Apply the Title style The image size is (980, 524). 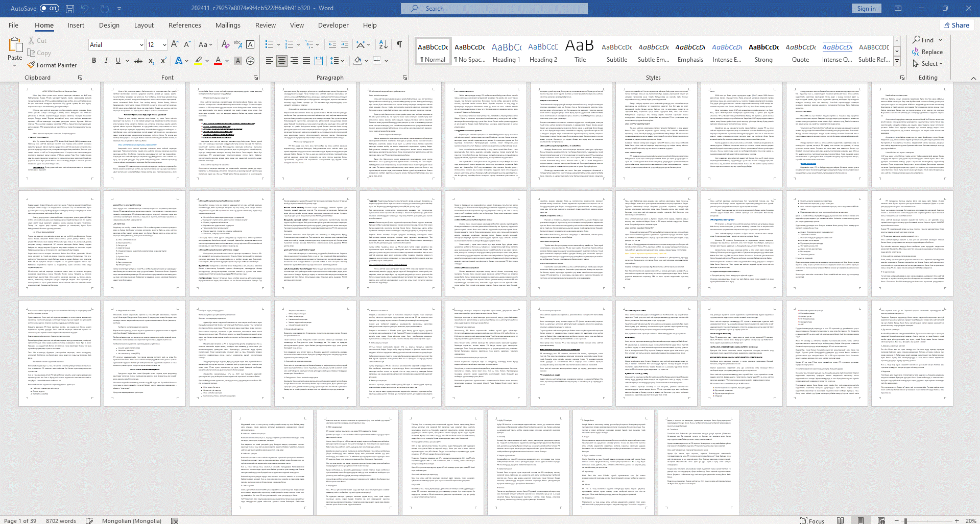[580, 52]
